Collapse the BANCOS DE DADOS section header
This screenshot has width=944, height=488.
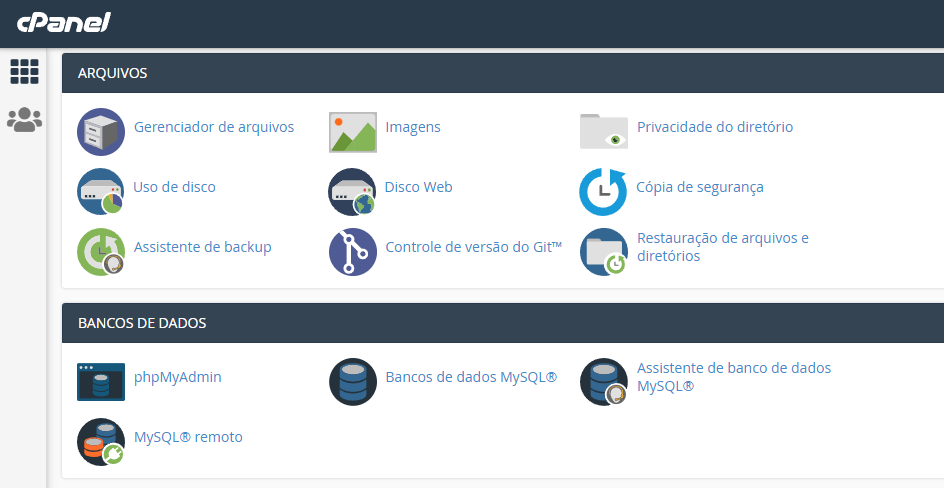click(503, 323)
